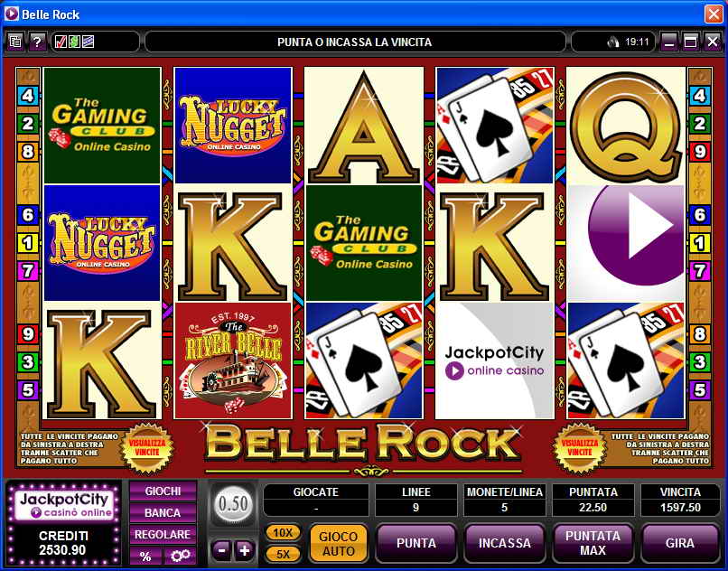
Task: Click left Visualizza Vincite gold seal
Action: (147, 448)
